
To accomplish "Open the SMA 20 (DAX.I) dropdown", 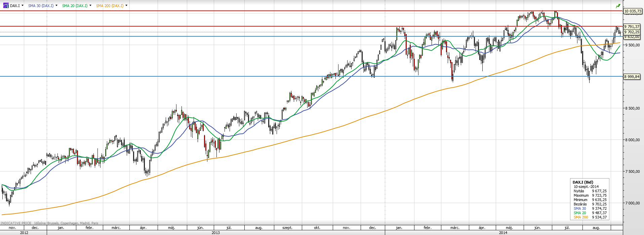I will (x=90, y=5).
